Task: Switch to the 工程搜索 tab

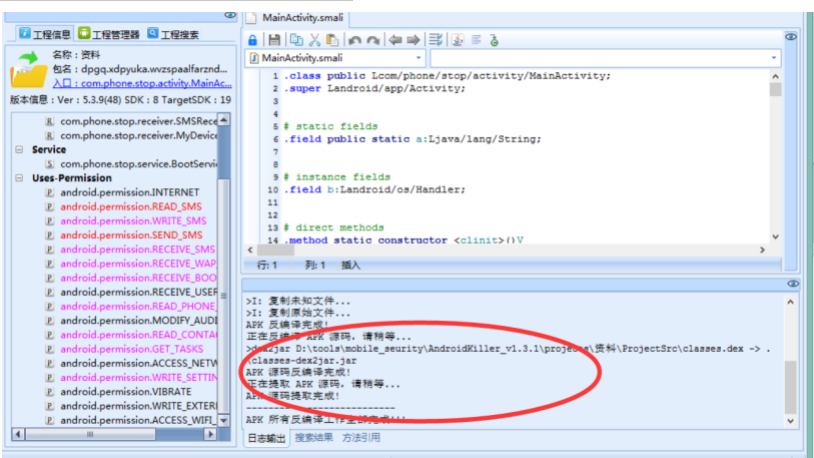Action: pos(173,34)
